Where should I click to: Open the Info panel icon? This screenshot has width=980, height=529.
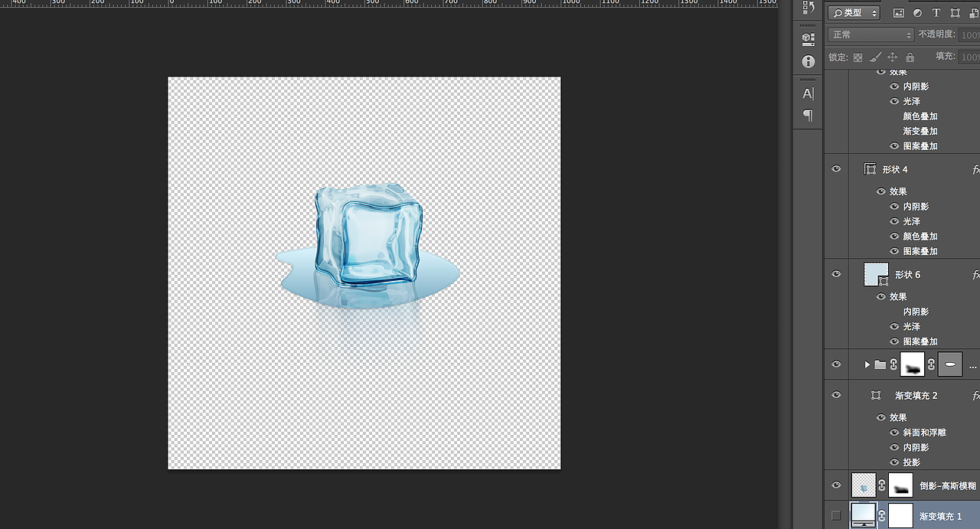[x=808, y=61]
